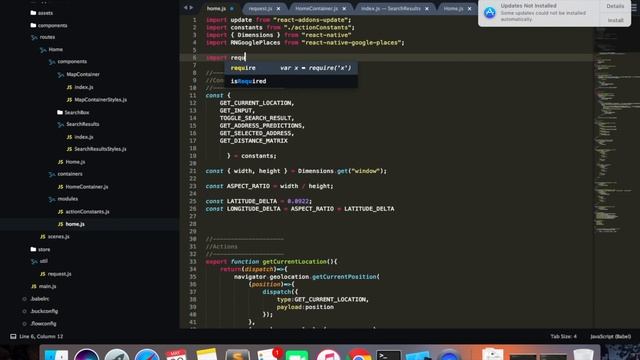Viewport: 640px width, 360px height.
Task: Open the Home.js editor tab
Action: [x=453, y=9]
